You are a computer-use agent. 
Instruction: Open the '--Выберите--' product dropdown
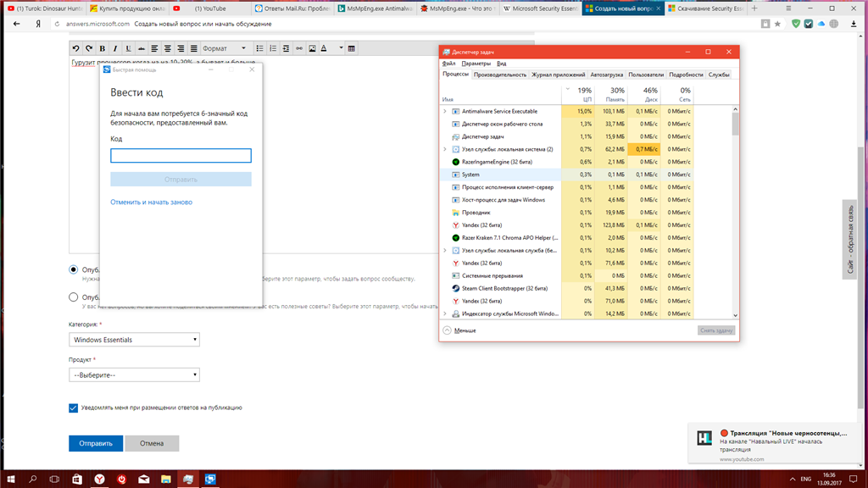point(134,375)
